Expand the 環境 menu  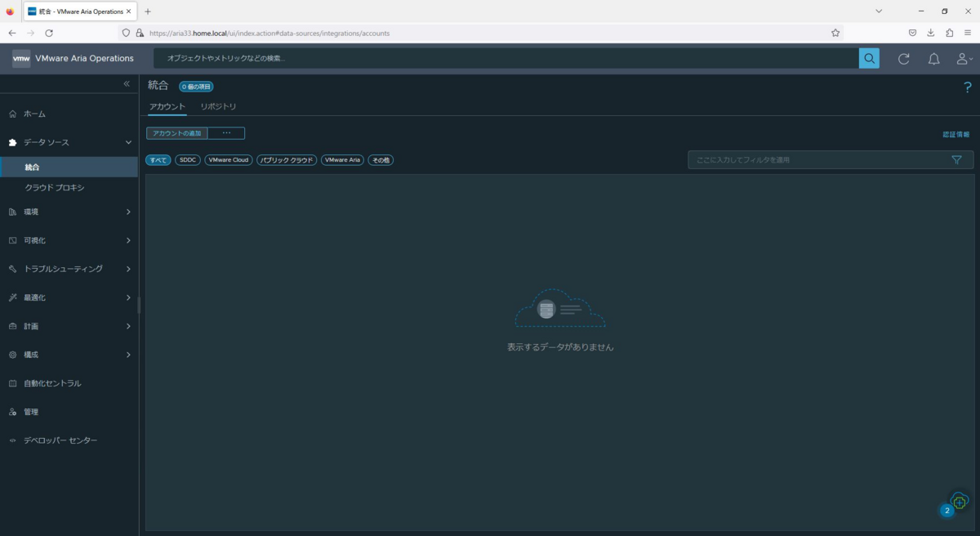tap(69, 212)
